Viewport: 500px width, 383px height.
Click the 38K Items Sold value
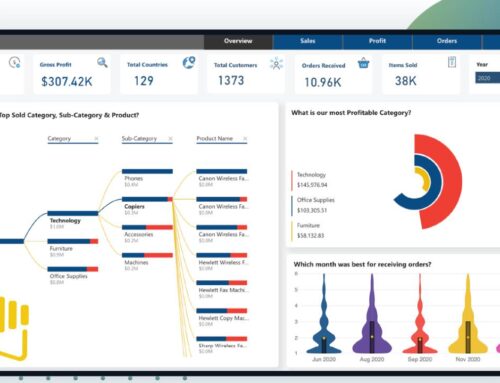pyautogui.click(x=406, y=81)
